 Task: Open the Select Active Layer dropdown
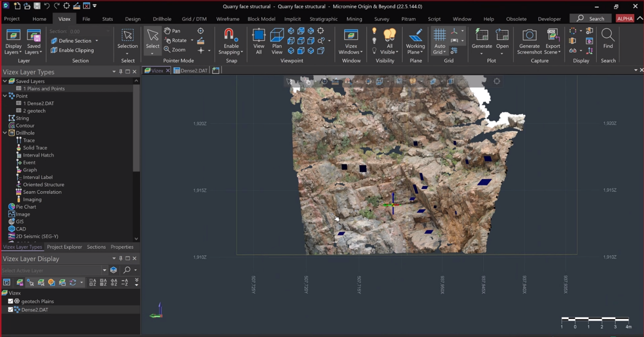pyautogui.click(x=105, y=270)
